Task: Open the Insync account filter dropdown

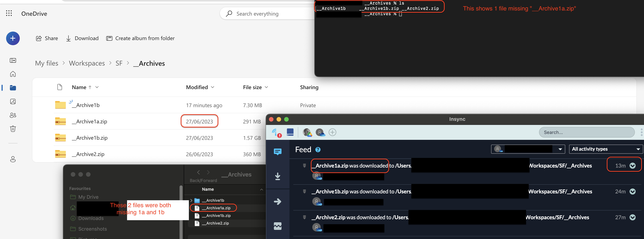Action: coord(528,149)
